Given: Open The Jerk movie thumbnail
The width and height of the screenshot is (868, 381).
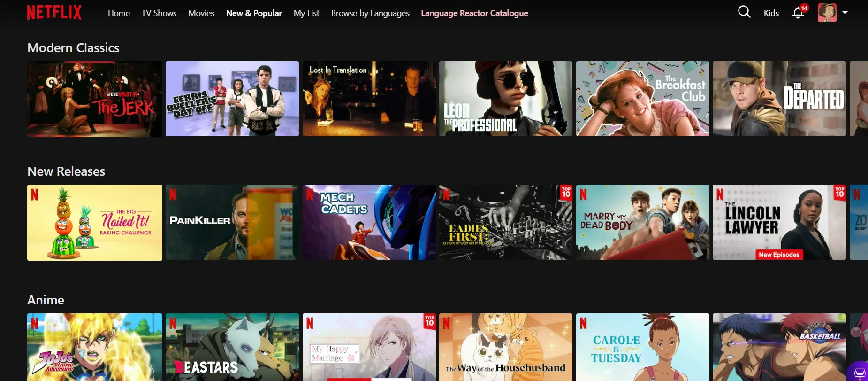Looking at the screenshot, I should coord(95,99).
